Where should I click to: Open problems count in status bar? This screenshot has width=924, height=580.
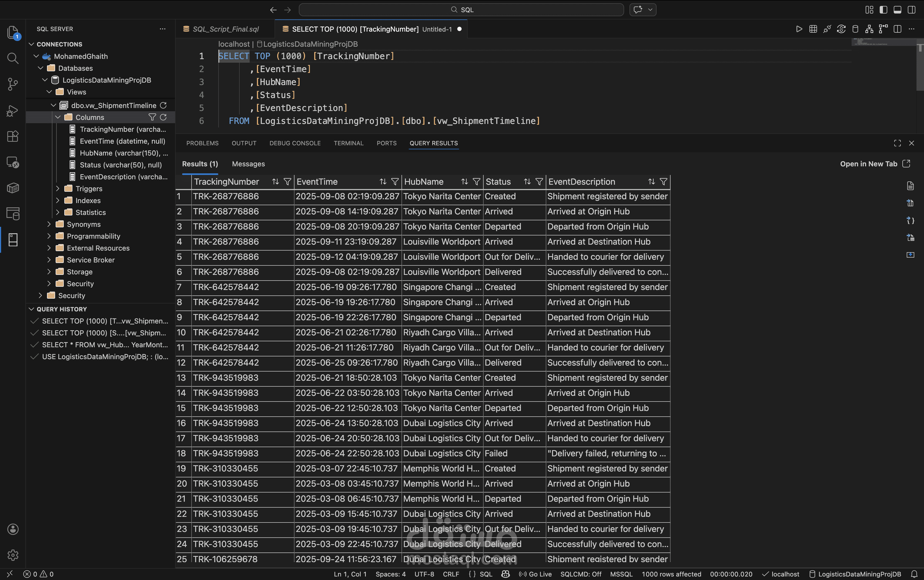(38, 574)
